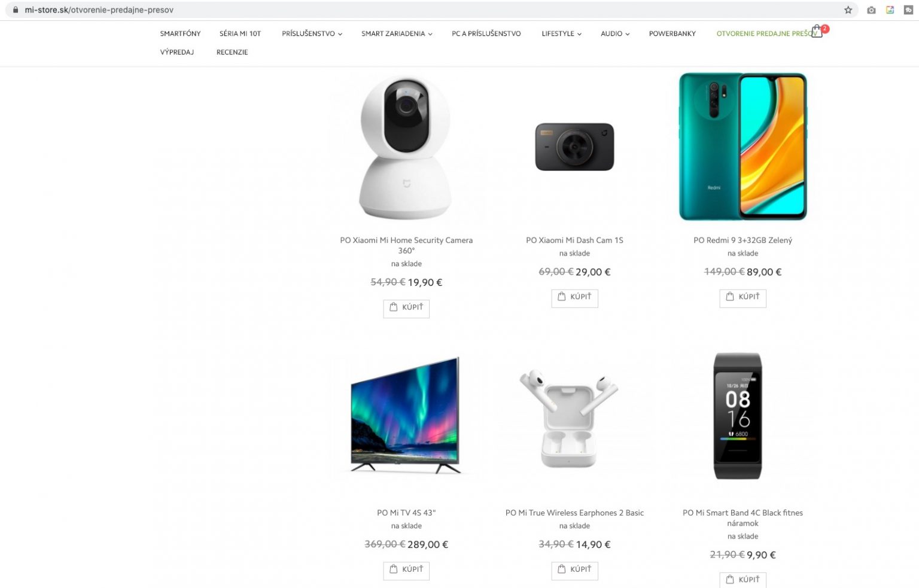Buy the Xiaomi Mi Dash Cam 1S

click(574, 297)
